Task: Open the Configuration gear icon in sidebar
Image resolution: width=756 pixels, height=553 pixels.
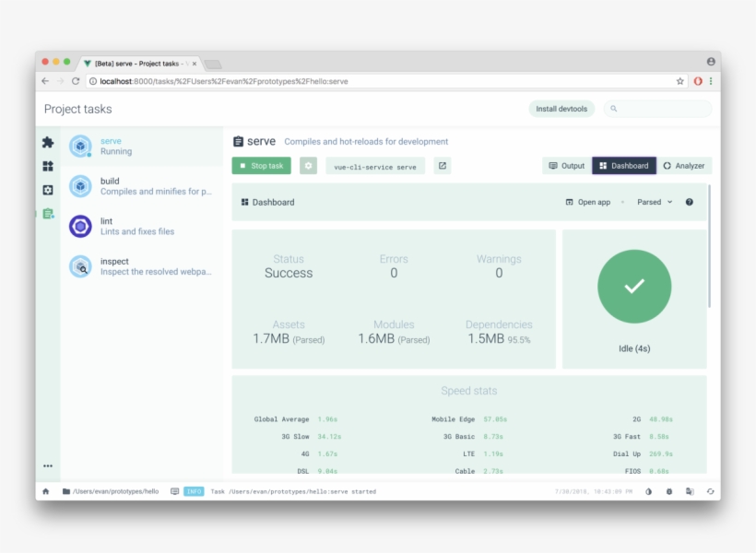Action: [48, 190]
